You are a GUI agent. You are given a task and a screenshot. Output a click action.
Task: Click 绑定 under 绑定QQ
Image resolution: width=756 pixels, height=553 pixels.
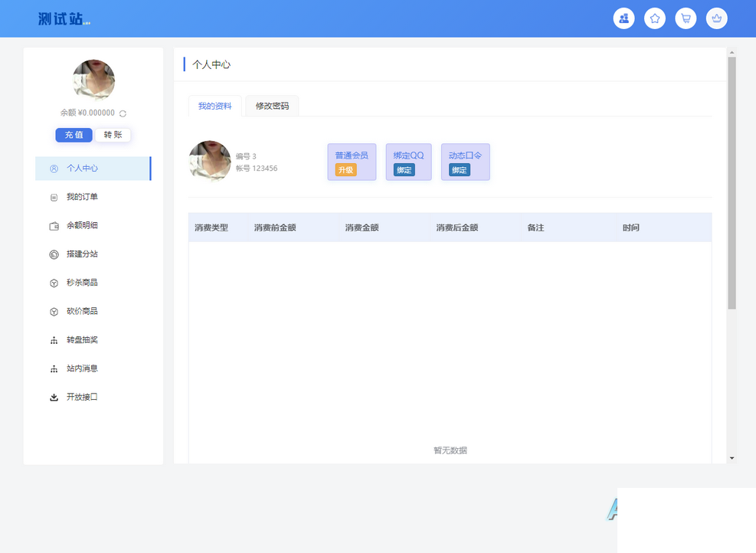[x=404, y=170]
